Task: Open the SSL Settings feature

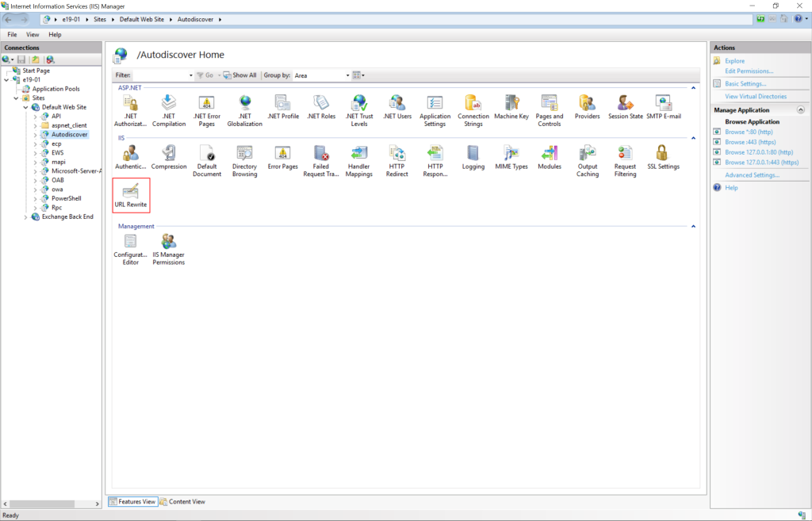Action: (663, 159)
